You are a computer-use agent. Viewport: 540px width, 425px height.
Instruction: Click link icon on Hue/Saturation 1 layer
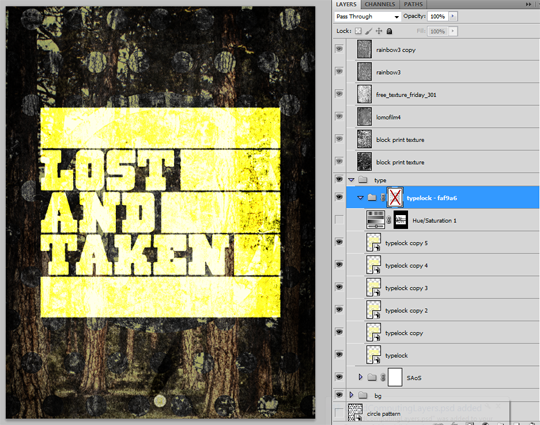click(x=389, y=220)
